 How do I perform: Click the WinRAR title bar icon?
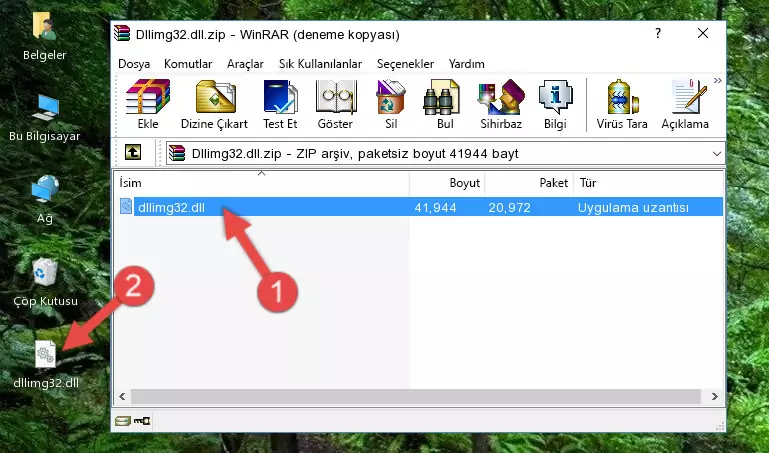(123, 34)
